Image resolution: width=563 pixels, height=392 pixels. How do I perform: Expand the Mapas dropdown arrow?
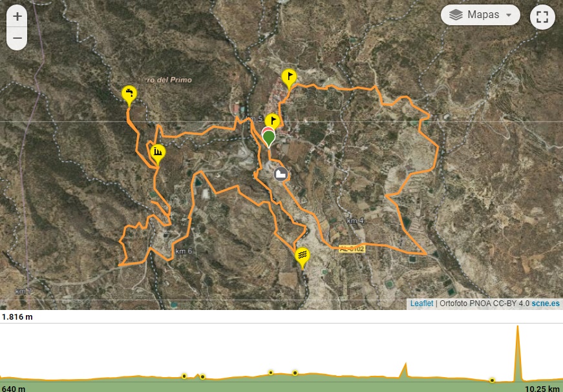click(x=509, y=15)
